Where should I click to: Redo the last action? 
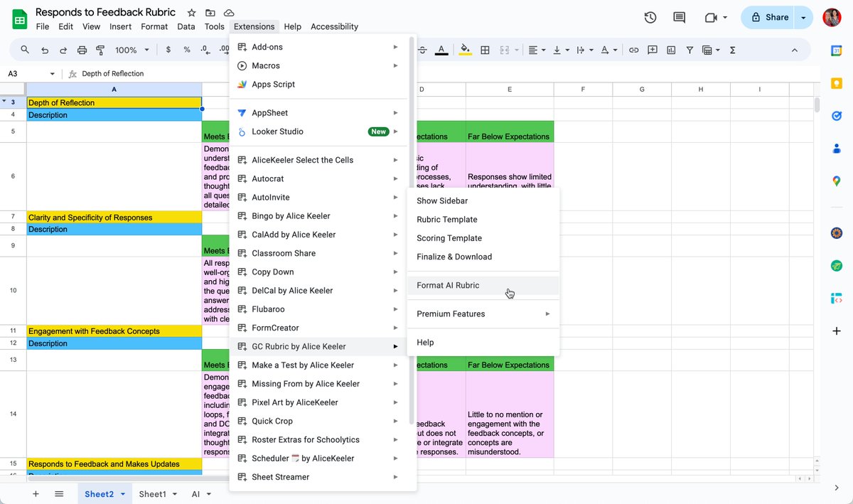coord(63,50)
